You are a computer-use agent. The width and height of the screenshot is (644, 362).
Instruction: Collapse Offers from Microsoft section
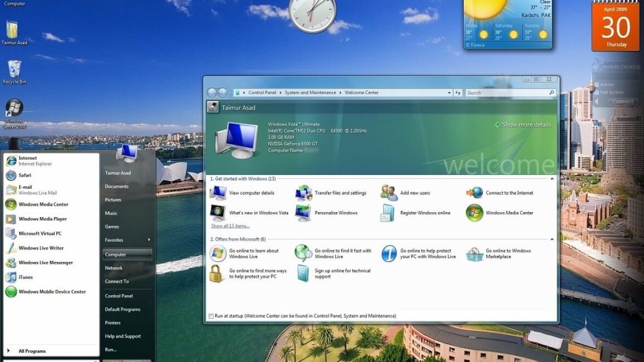click(x=552, y=239)
